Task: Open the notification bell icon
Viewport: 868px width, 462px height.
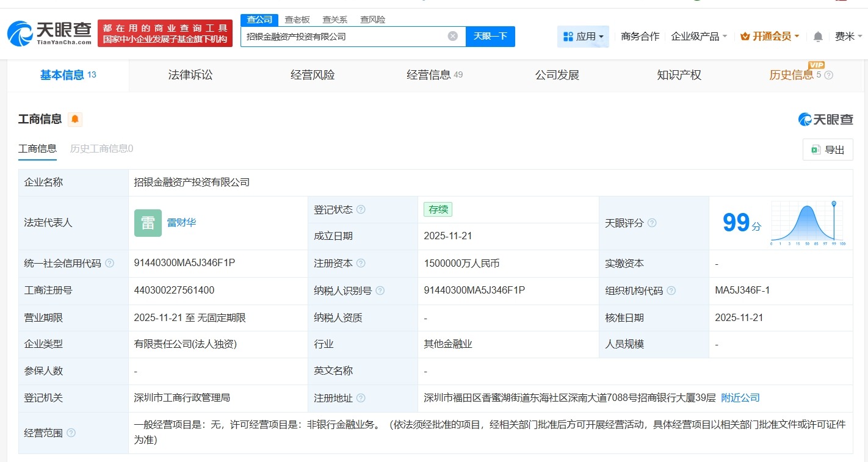Action: [x=818, y=35]
